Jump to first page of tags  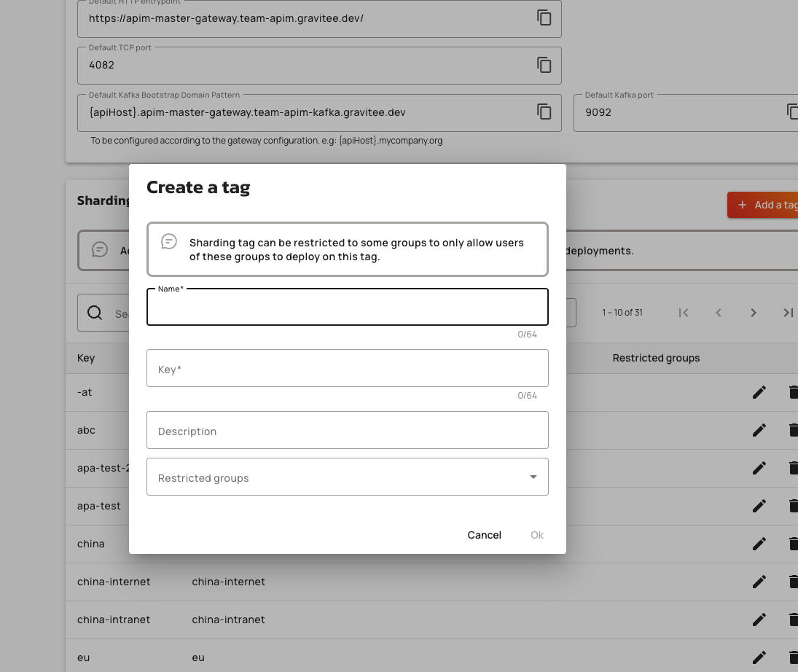click(683, 313)
